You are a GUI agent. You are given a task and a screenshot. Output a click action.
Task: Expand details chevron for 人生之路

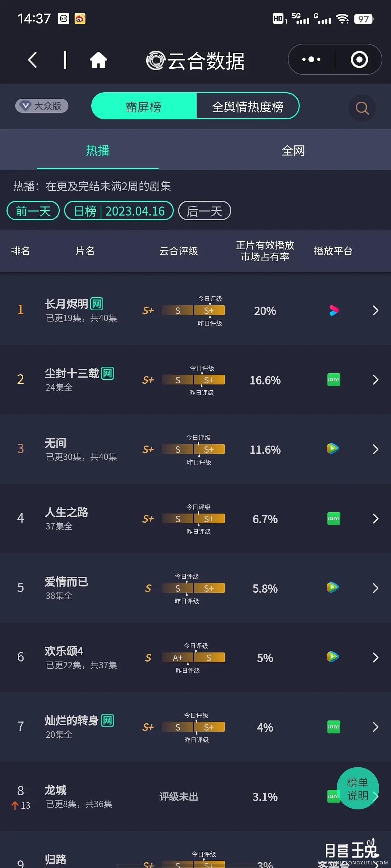click(375, 519)
